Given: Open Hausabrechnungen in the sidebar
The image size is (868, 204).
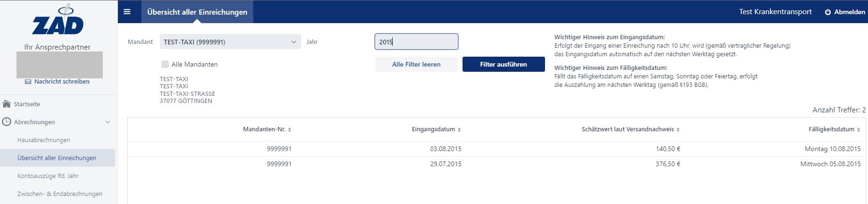Looking at the screenshot, I should (x=44, y=140).
